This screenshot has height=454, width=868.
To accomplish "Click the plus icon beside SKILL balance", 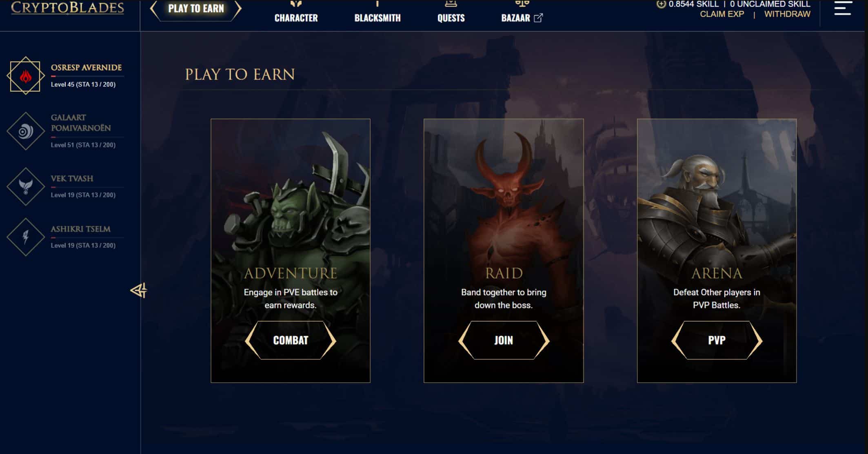I will coord(661,4).
